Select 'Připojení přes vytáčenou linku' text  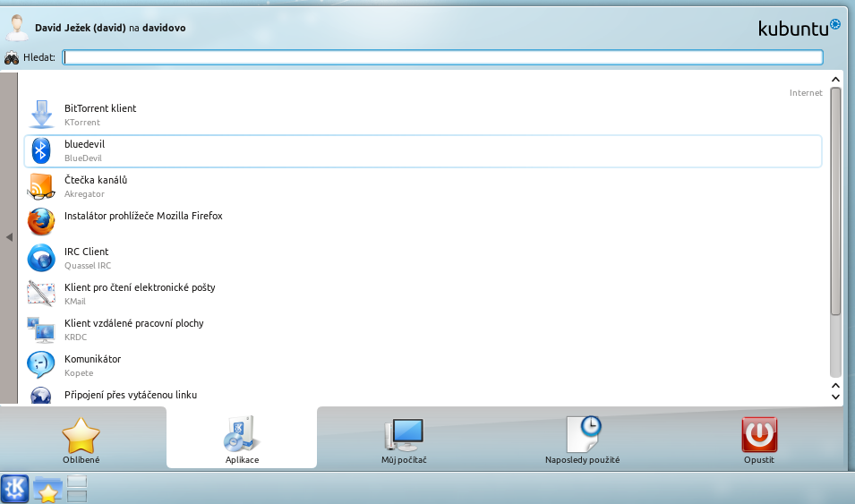click(131, 395)
